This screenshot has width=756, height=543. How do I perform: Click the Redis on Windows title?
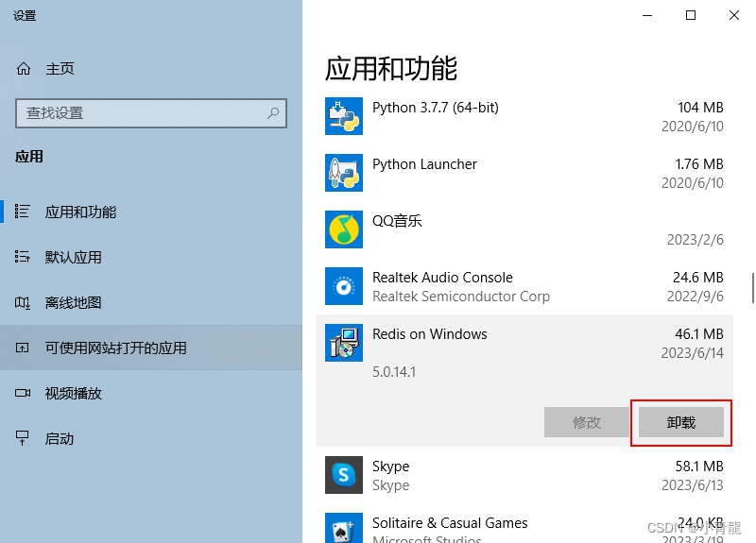430,334
